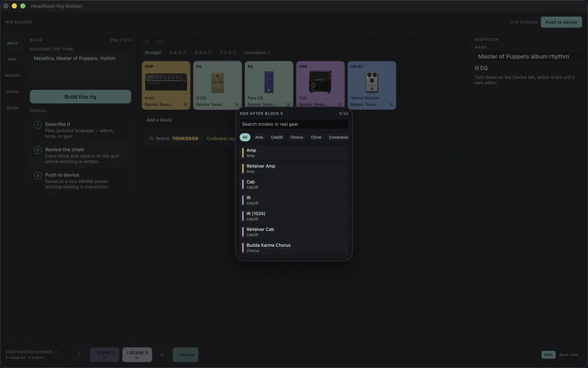Edit the rig name field in Inspector
This screenshot has width=588, height=368.
528,56
